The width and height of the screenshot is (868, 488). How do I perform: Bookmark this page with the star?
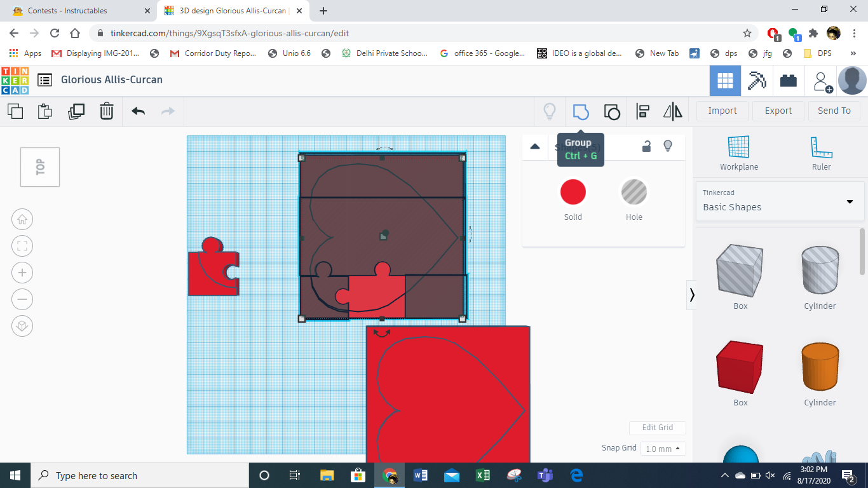click(x=747, y=33)
